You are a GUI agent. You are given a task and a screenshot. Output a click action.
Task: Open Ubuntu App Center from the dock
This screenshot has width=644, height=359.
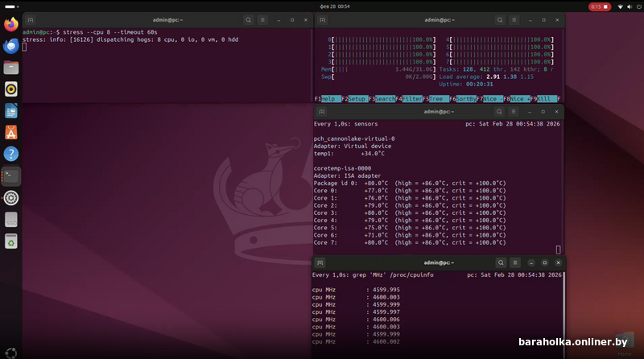[x=11, y=133]
